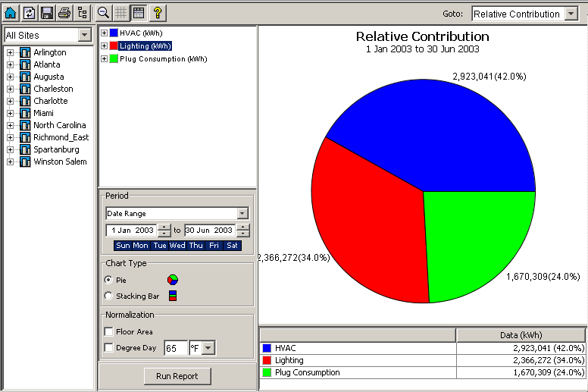Click the zoom out magnifier icon
The width and height of the screenshot is (588, 392).
pyautogui.click(x=104, y=13)
